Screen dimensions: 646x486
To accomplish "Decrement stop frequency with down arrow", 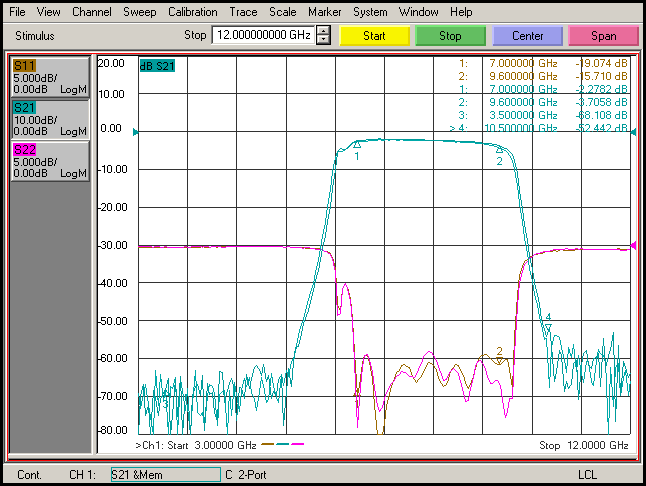I will coord(323,40).
